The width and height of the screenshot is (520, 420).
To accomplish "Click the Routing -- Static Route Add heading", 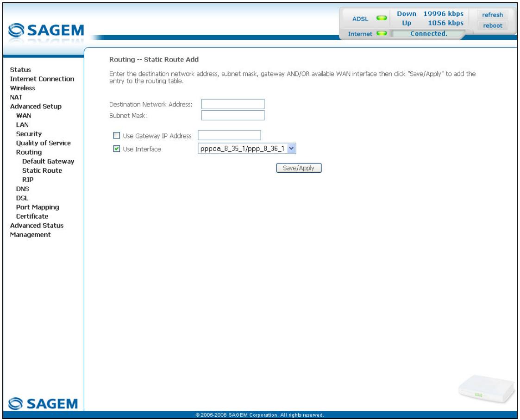I will (154, 60).
